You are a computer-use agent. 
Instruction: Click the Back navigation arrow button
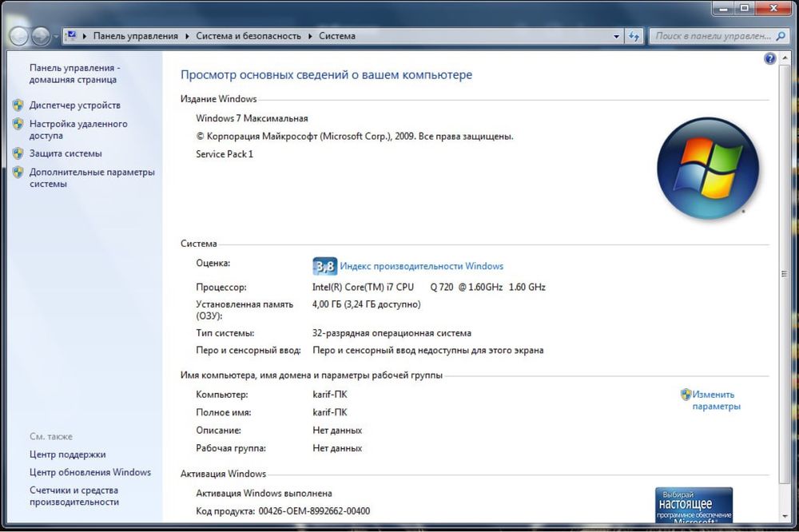[19, 36]
